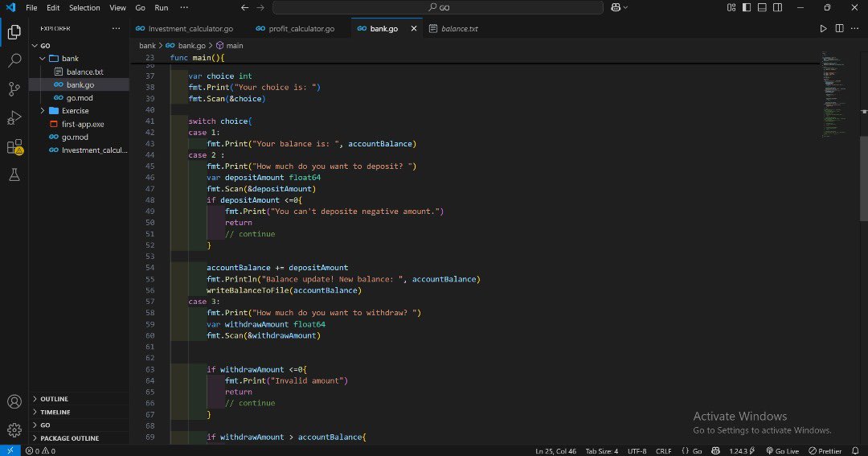Click the command center search box
The width and height of the screenshot is (868, 456).
coord(437,8)
